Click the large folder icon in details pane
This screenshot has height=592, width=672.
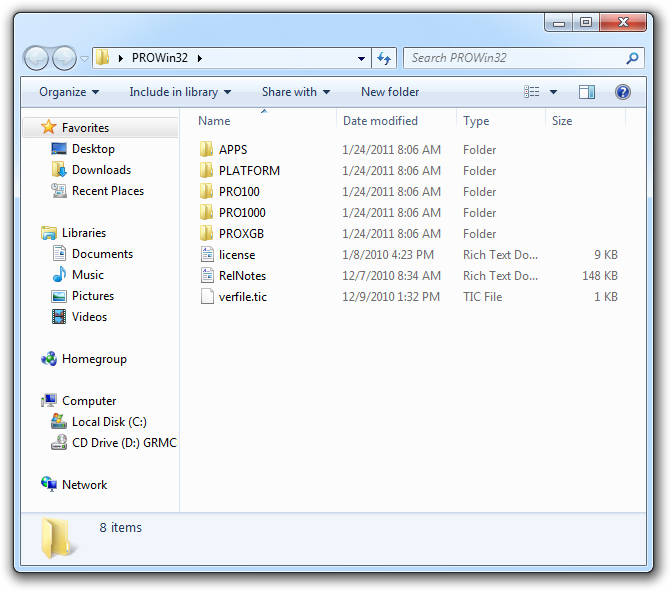pos(57,538)
